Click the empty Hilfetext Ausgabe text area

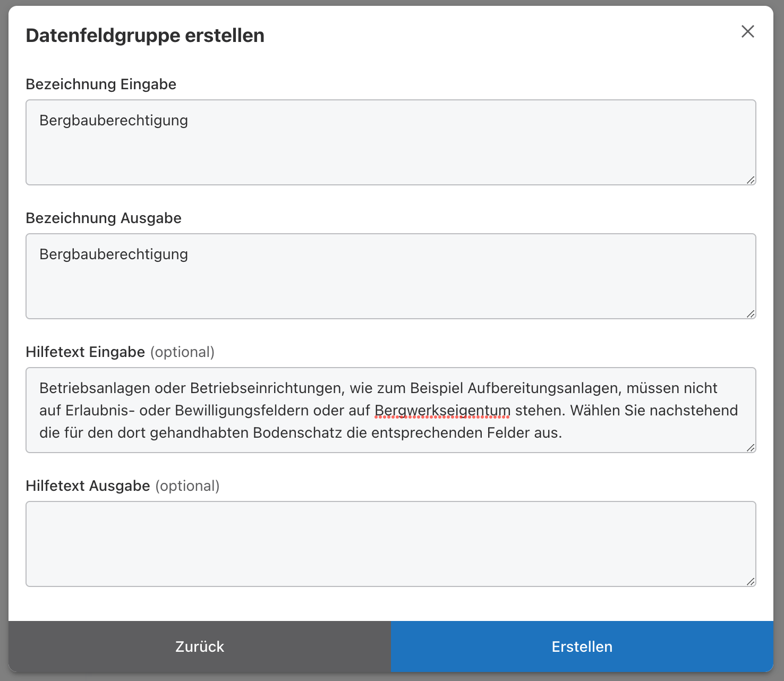coord(390,543)
